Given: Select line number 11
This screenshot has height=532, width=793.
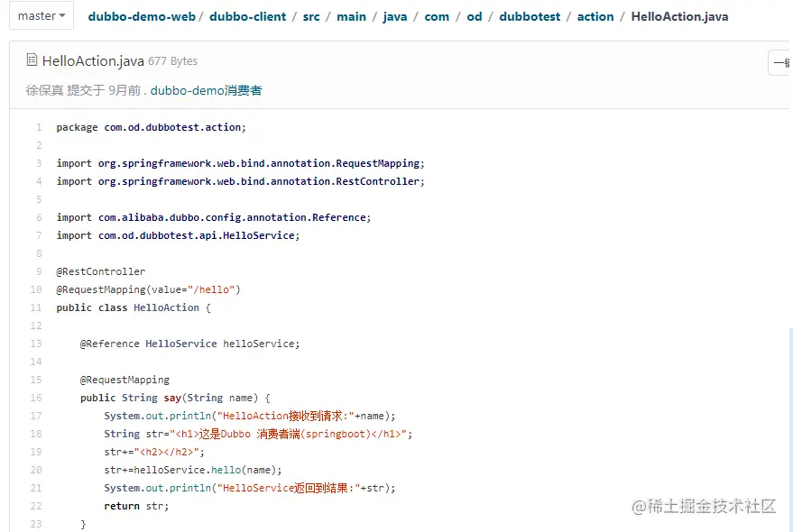Looking at the screenshot, I should pyautogui.click(x=36, y=307).
